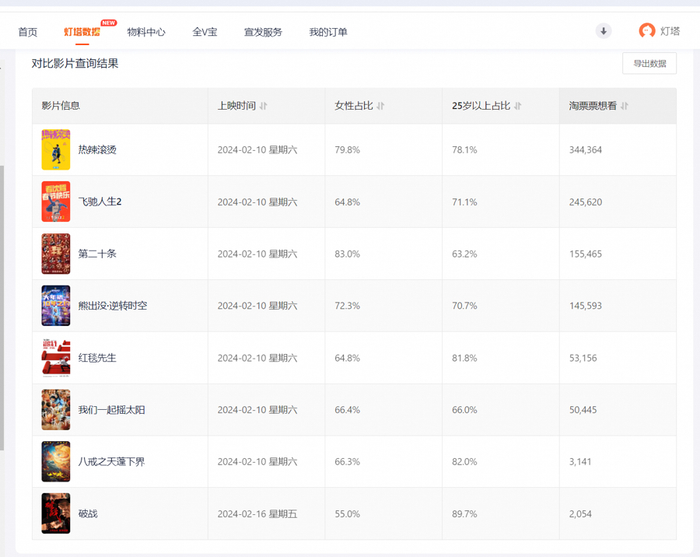Select the 245,620 想看 value
The width and height of the screenshot is (700, 557).
tap(585, 202)
